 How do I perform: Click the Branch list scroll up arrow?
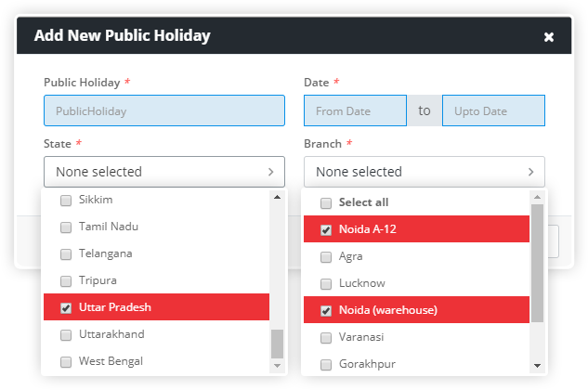coord(537,197)
